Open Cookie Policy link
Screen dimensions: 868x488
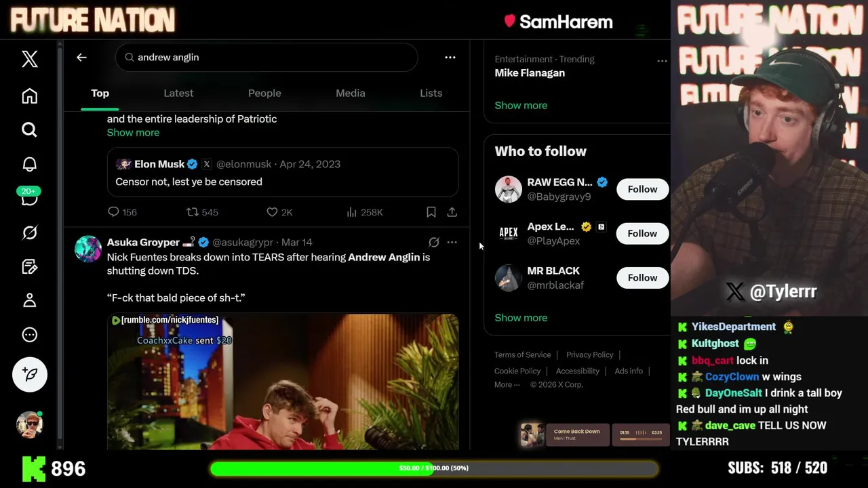(x=517, y=371)
